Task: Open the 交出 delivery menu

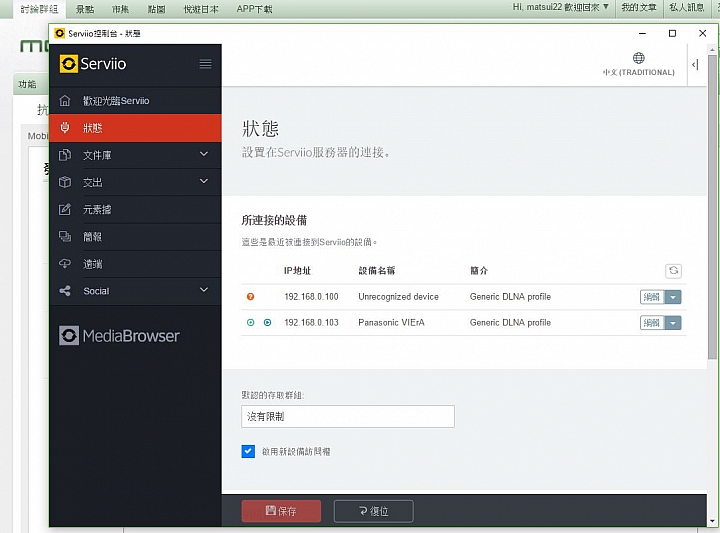Action: coord(135,182)
